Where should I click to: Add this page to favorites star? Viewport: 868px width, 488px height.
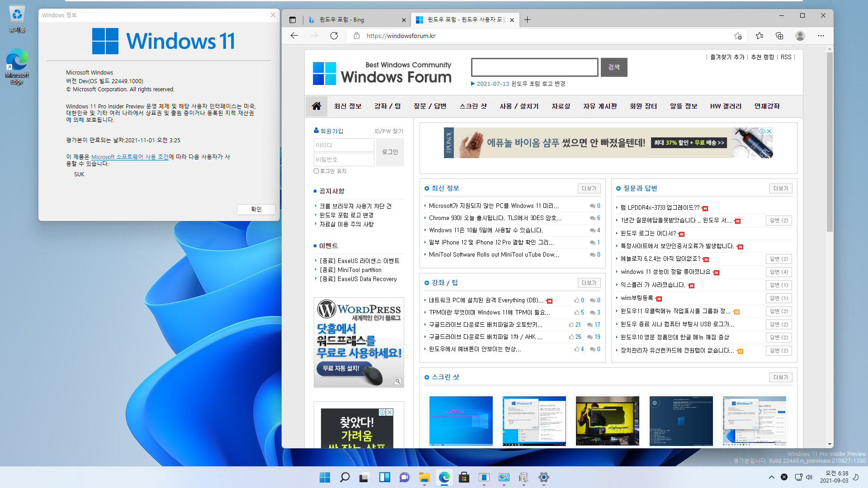738,36
